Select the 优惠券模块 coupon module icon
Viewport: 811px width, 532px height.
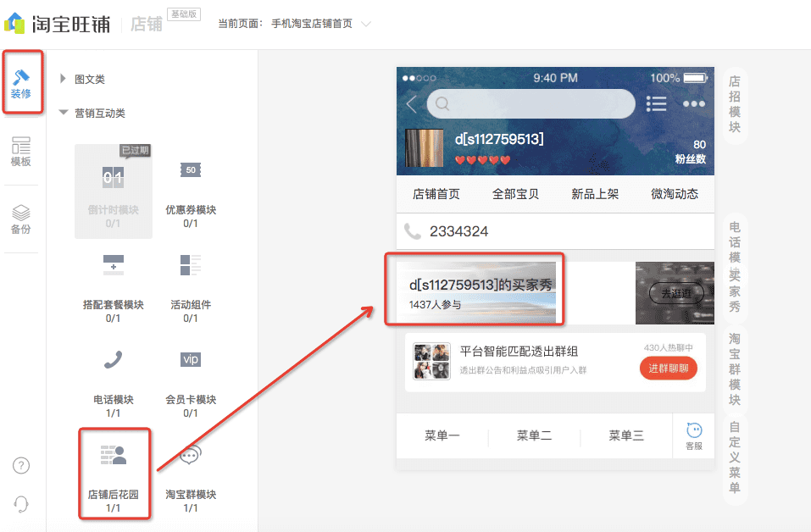click(191, 170)
